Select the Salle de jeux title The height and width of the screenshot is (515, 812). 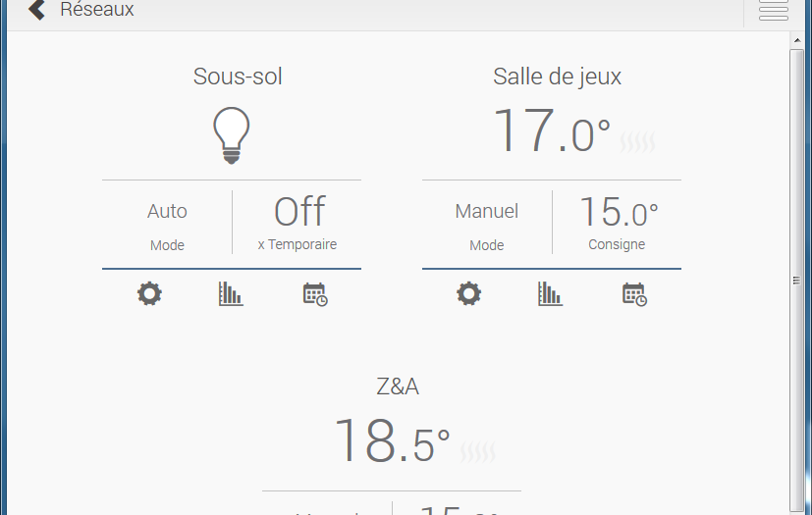557,77
